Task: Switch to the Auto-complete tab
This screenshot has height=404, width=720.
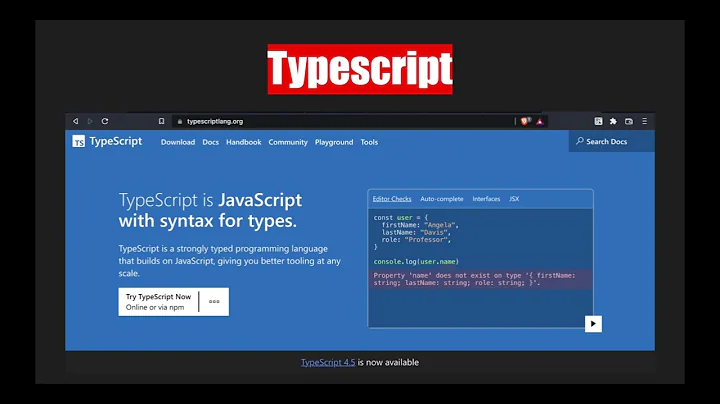Action: (442, 199)
